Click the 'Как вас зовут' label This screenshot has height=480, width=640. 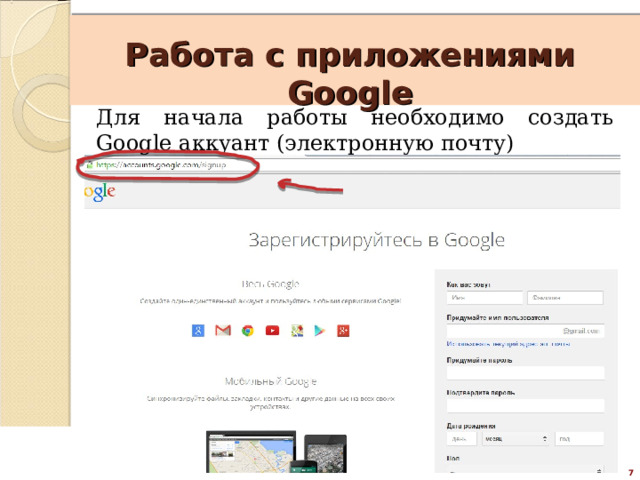click(x=468, y=284)
